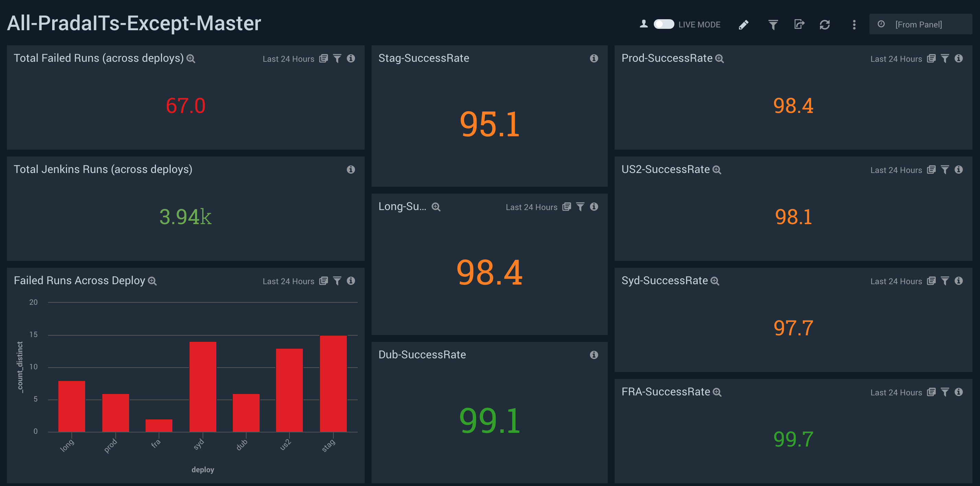Click the Total Jenkins Runs panel title

point(103,169)
